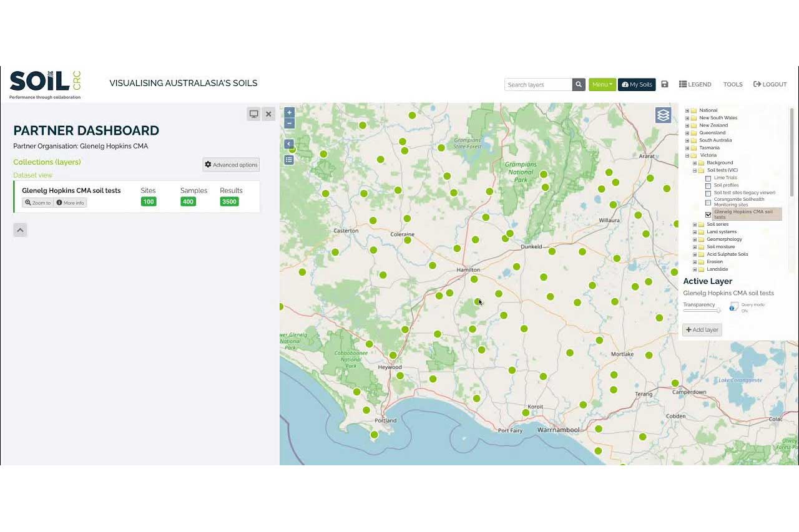The height and width of the screenshot is (532, 799).
Task: Expand the Land systems folder
Action: tap(695, 232)
